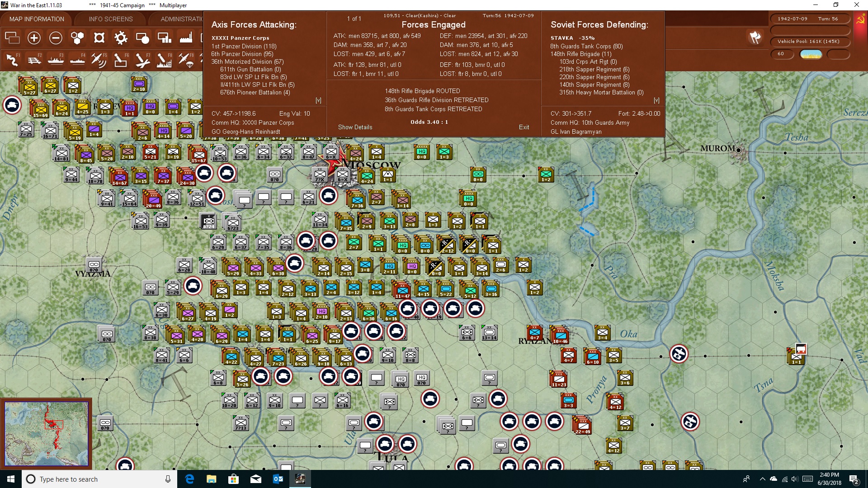This screenshot has width=868, height=488.
Task: Expand the Soviet forces unit list [v]
Action: (x=656, y=100)
